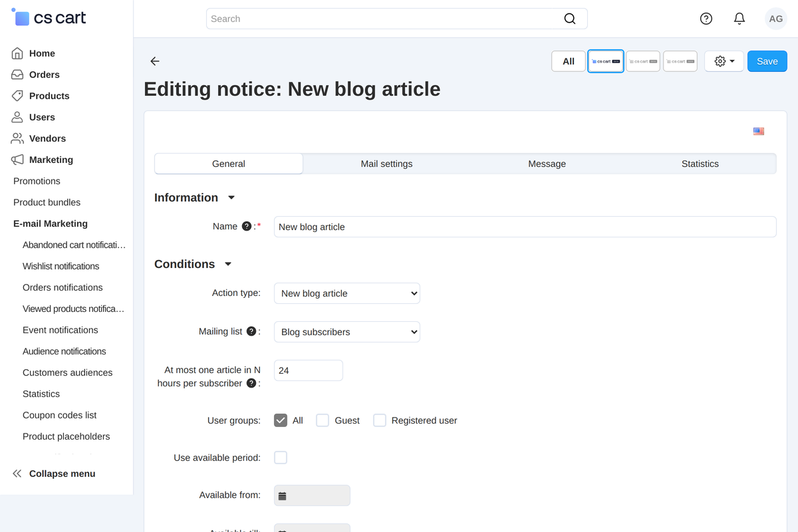Image resolution: width=798 pixels, height=532 pixels.
Task: Click the CS-Cart logo
Action: click(49, 18)
